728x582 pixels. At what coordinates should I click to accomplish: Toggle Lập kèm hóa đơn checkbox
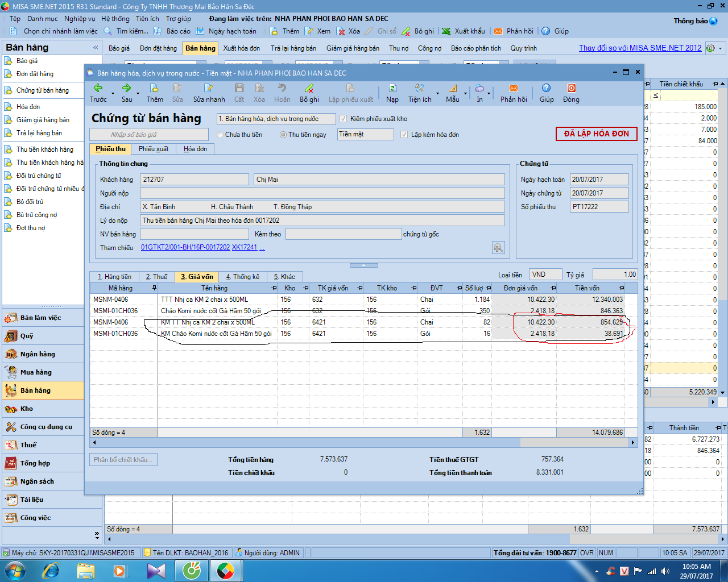pos(404,135)
